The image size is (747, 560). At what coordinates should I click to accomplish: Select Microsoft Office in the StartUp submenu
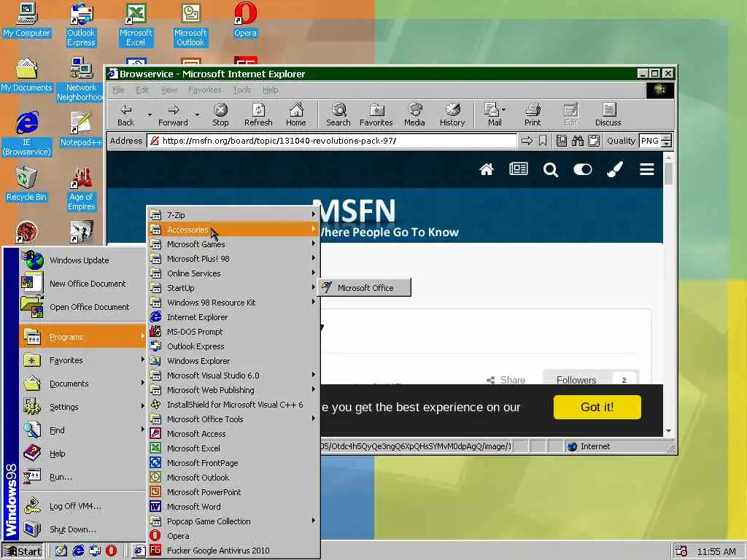[365, 287]
